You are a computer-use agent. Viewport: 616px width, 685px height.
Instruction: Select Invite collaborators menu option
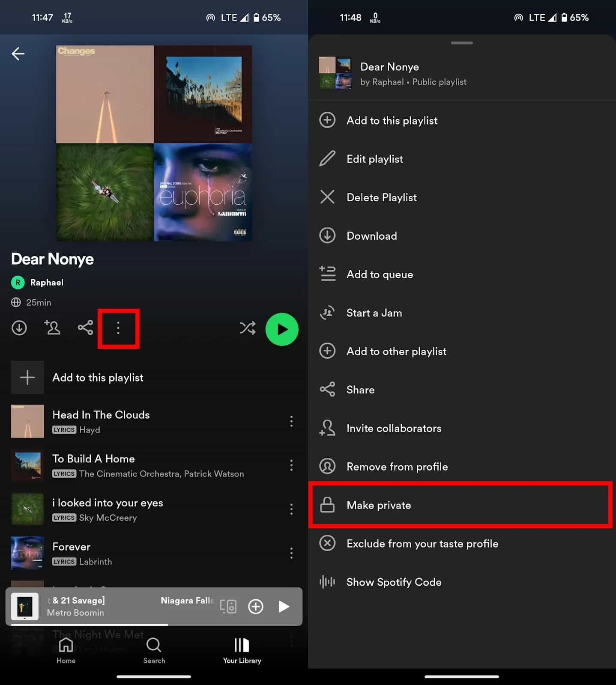click(x=462, y=428)
